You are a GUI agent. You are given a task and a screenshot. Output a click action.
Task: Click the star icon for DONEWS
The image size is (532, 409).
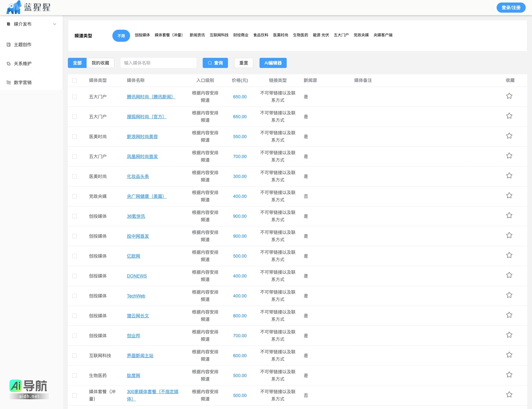509,275
